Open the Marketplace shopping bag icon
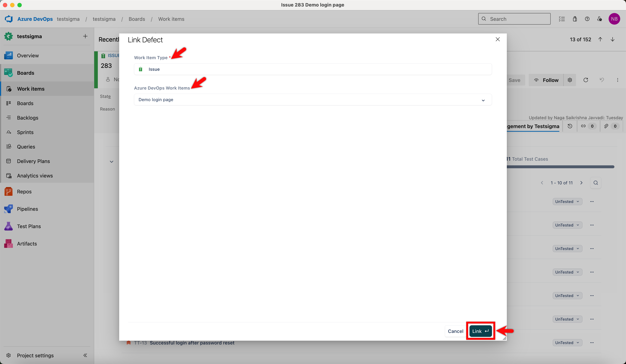The width and height of the screenshot is (626, 364). 575,19
